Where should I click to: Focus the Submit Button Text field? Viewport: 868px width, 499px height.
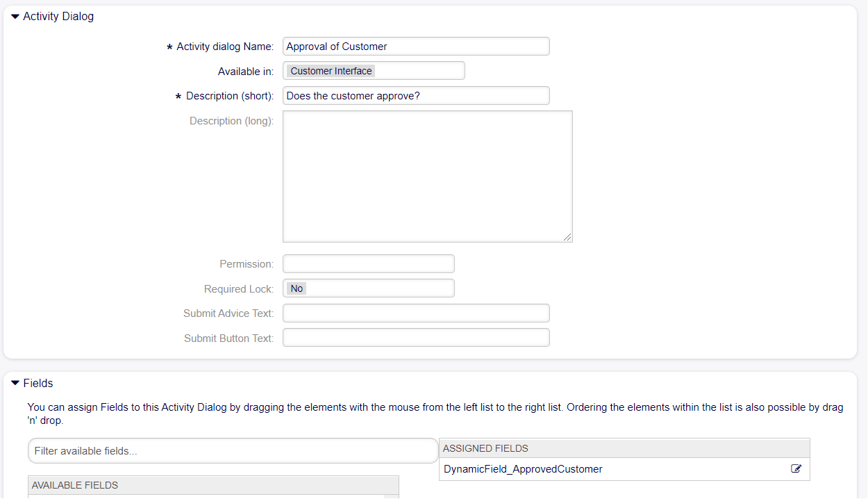coord(415,338)
